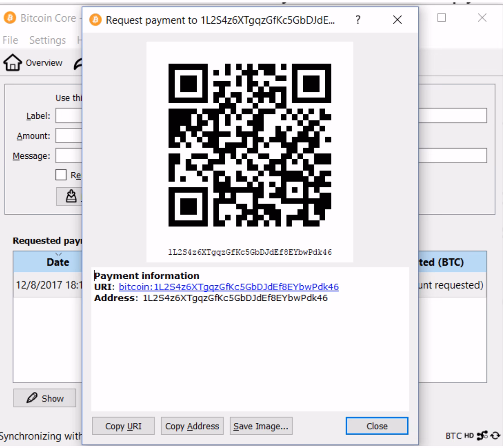Click the HD wallet status indicator
Viewport: 503px width, 448px height.
coord(469,435)
